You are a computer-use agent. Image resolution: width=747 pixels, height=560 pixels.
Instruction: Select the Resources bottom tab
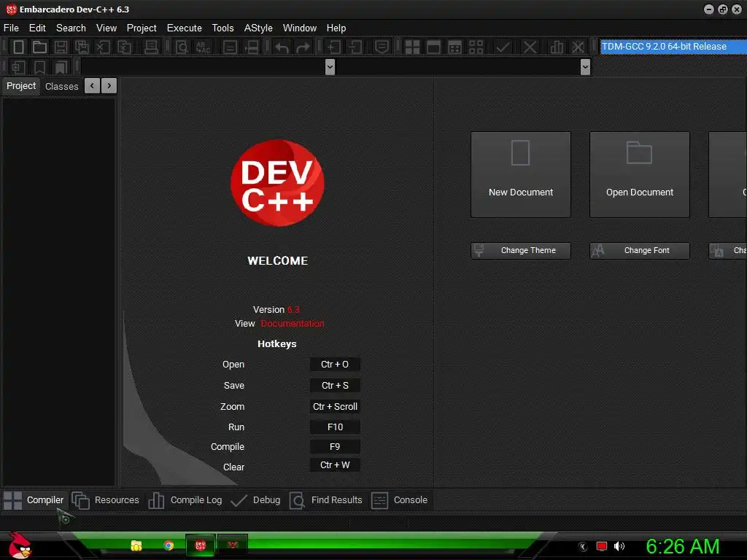click(x=105, y=500)
